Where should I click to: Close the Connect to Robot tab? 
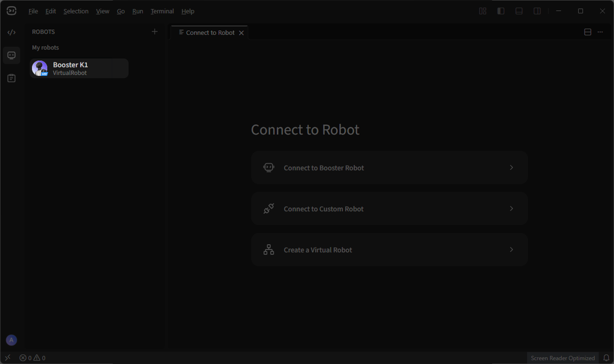pos(241,33)
